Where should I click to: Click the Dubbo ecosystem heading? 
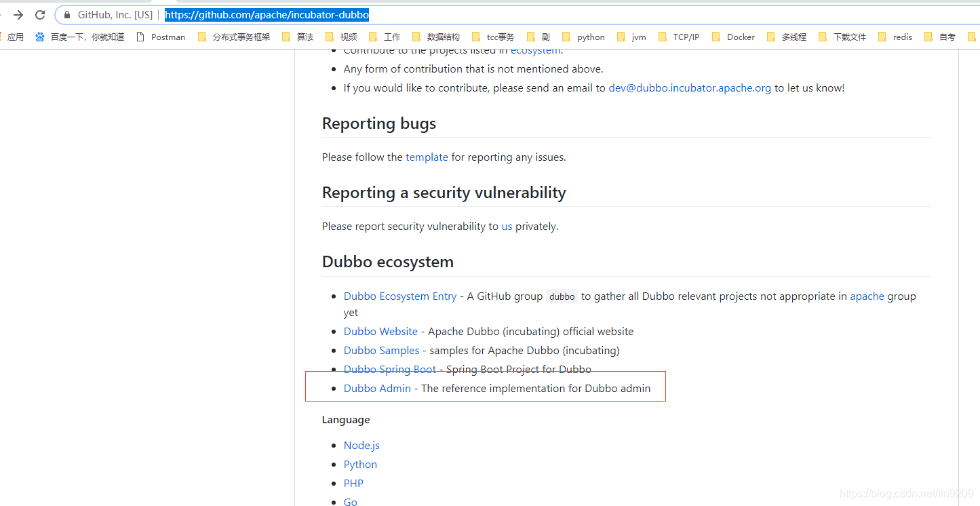point(388,262)
